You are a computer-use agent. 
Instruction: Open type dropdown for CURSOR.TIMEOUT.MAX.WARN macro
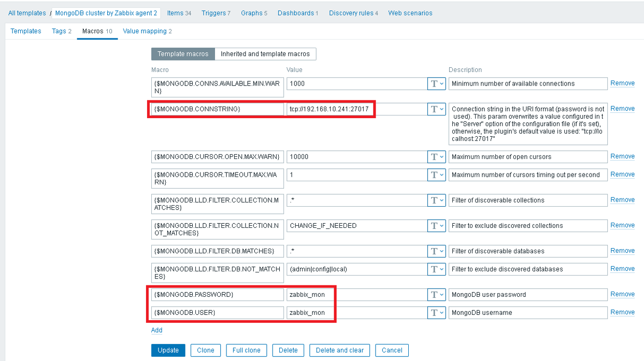pyautogui.click(x=436, y=175)
